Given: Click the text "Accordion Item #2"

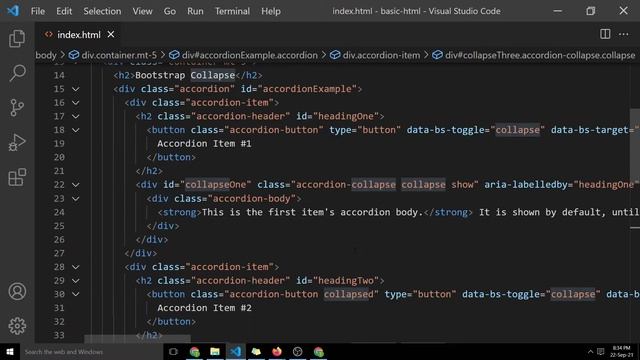Looking at the screenshot, I should [204, 308].
